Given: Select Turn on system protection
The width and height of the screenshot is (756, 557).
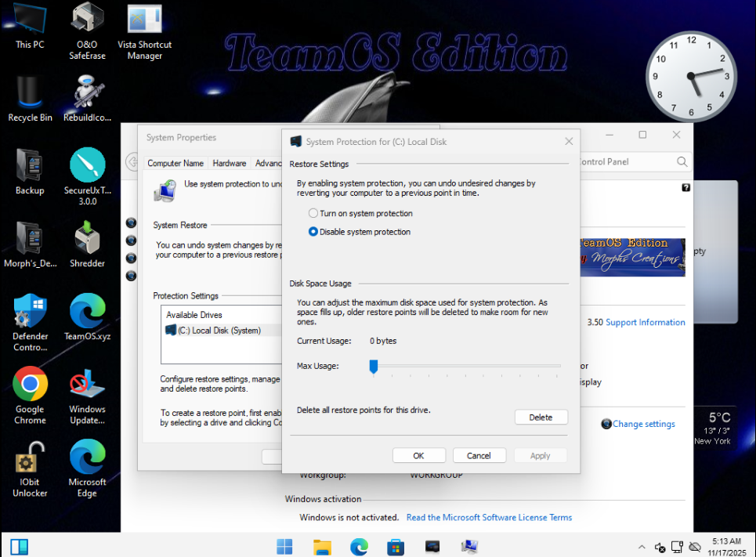Looking at the screenshot, I should [x=313, y=213].
